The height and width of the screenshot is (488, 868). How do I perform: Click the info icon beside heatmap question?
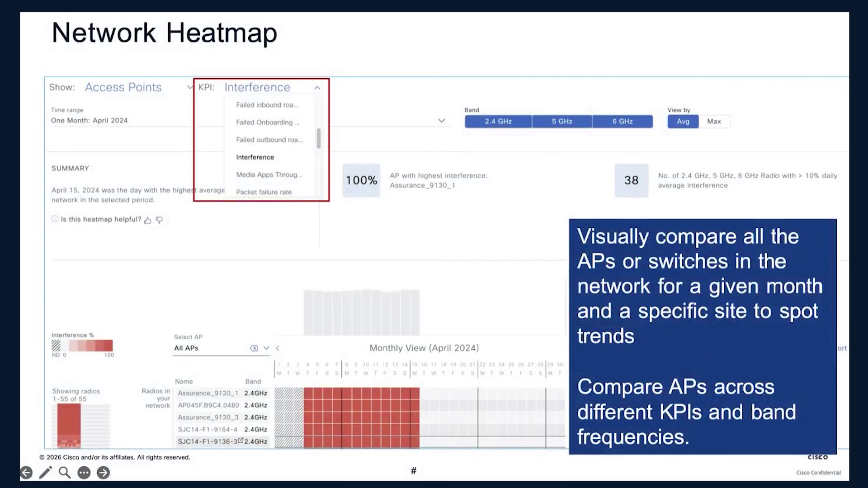55,219
